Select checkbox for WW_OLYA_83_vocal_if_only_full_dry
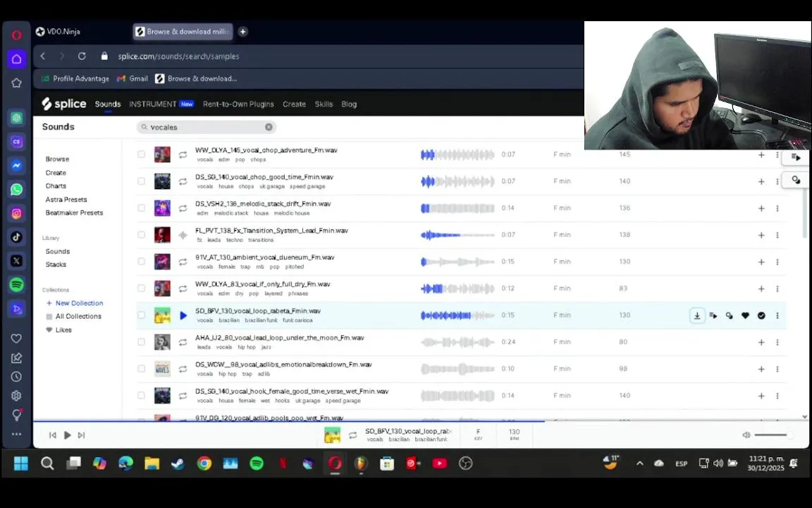The height and width of the screenshot is (508, 812). coord(142,288)
